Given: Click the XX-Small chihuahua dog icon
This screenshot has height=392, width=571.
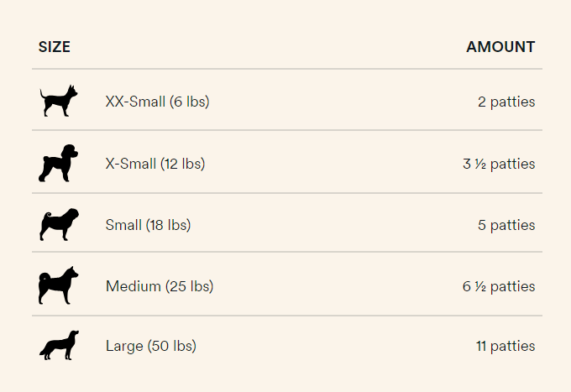Looking at the screenshot, I should [x=59, y=101].
